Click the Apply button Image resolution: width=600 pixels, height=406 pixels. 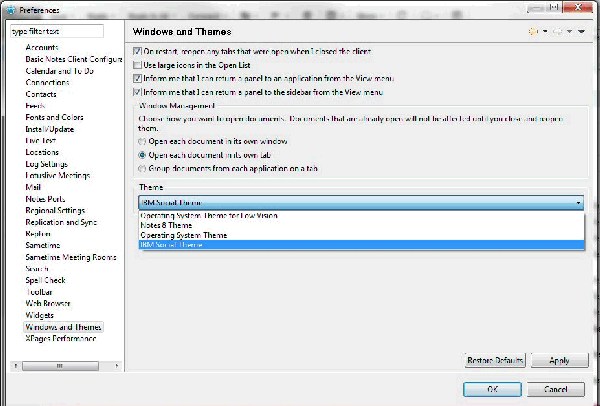click(x=559, y=359)
